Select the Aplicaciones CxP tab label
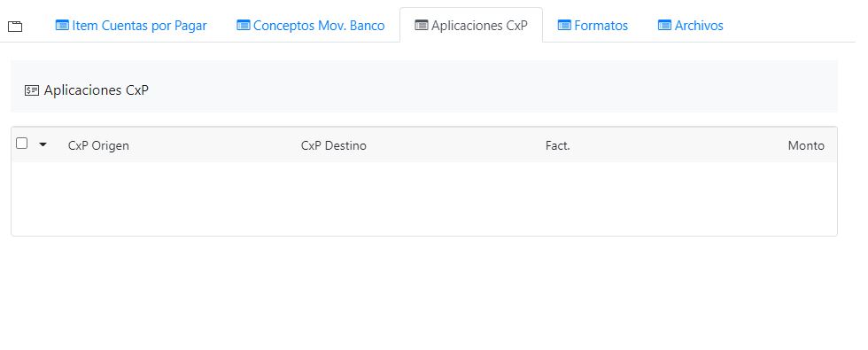 click(x=479, y=26)
